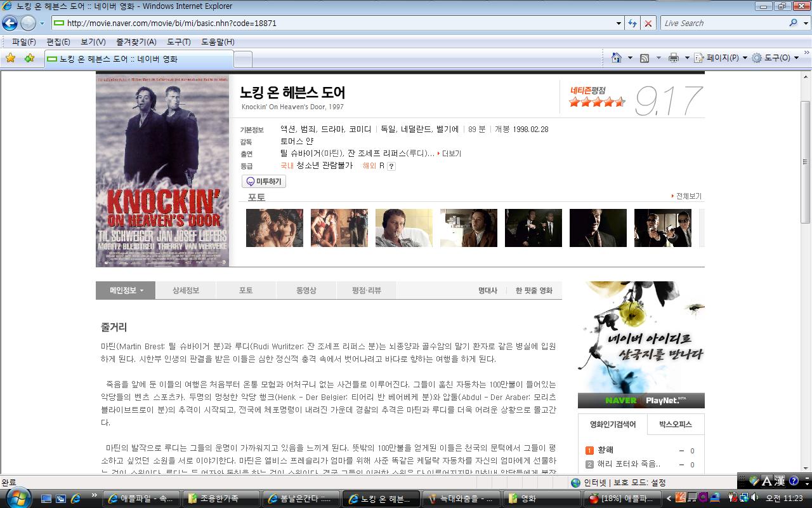Open the Favorites Center star icon
The height and width of the screenshot is (508, 812).
10,58
